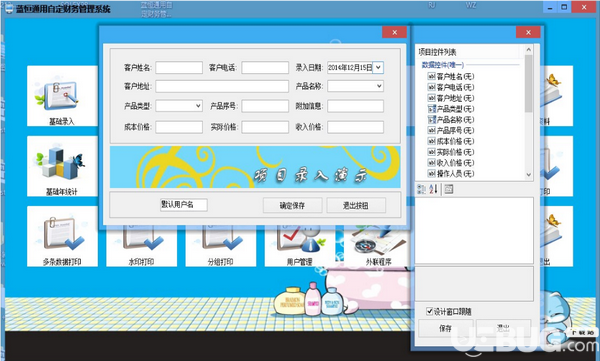
Task: Click the property pages icon
Action: click(x=448, y=189)
